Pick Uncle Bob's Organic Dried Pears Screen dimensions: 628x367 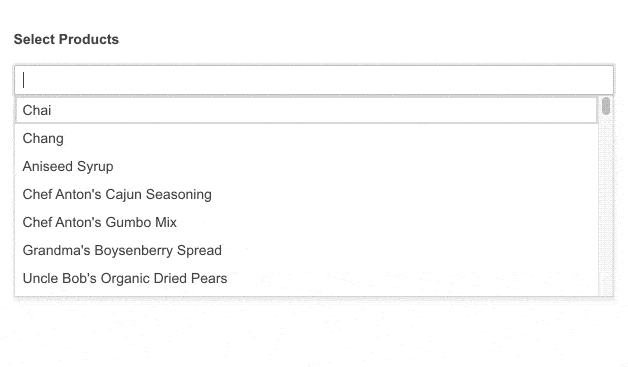pos(306,278)
